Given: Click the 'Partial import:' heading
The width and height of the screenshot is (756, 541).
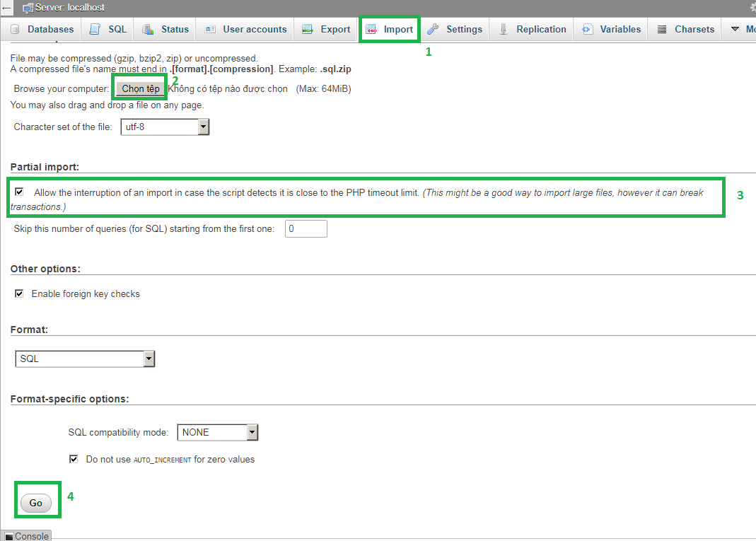Looking at the screenshot, I should click(45, 168).
